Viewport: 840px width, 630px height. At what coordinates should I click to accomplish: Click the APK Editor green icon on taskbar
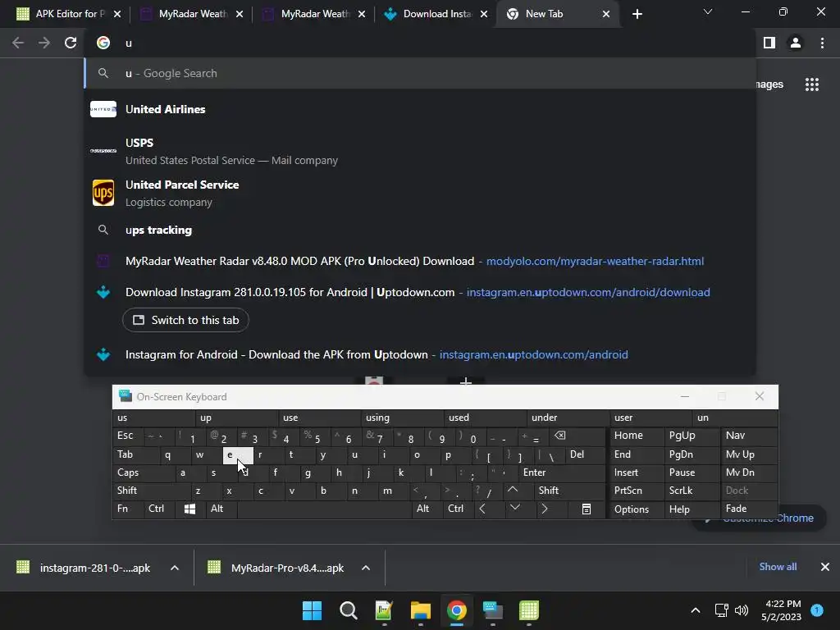529,610
